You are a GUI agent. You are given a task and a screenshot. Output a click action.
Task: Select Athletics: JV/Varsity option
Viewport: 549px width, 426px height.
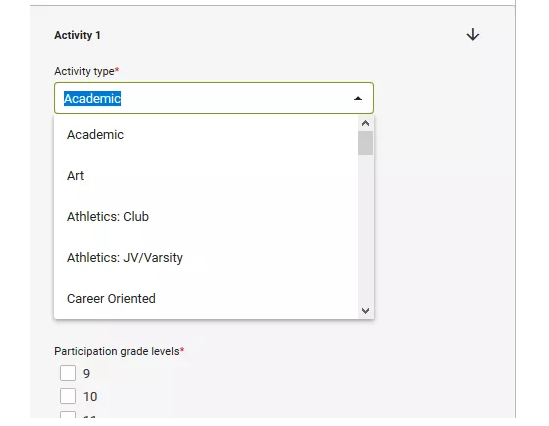pyautogui.click(x=206, y=258)
